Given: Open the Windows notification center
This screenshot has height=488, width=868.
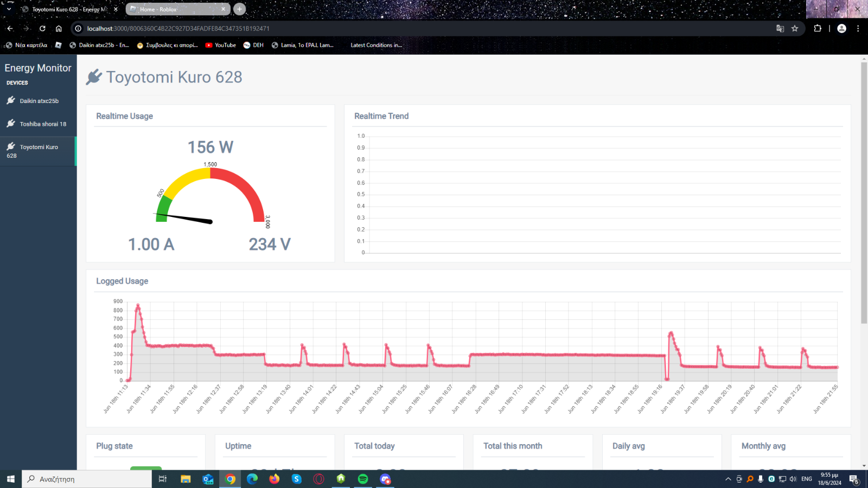Looking at the screenshot, I should click(x=854, y=479).
